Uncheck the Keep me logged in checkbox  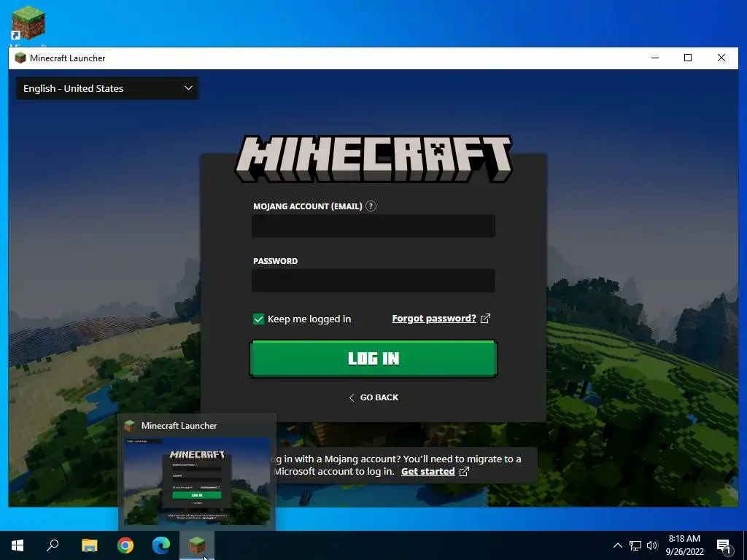[258, 319]
